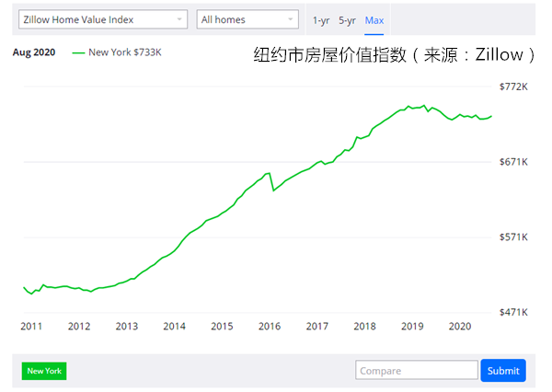The image size is (552, 392).
Task: Click the 2020 label on the x-axis
Action: point(460,327)
